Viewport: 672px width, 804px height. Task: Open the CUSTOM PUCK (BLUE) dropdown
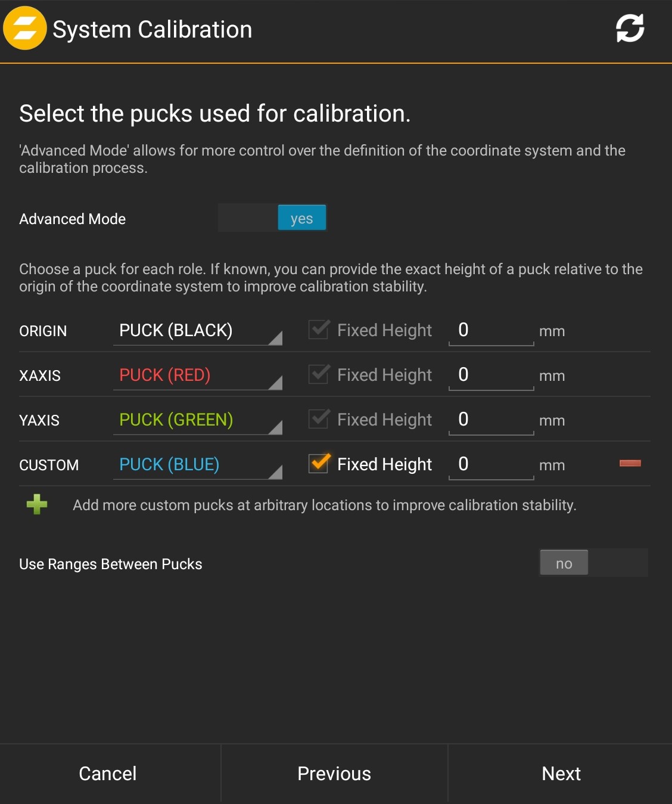click(x=197, y=465)
